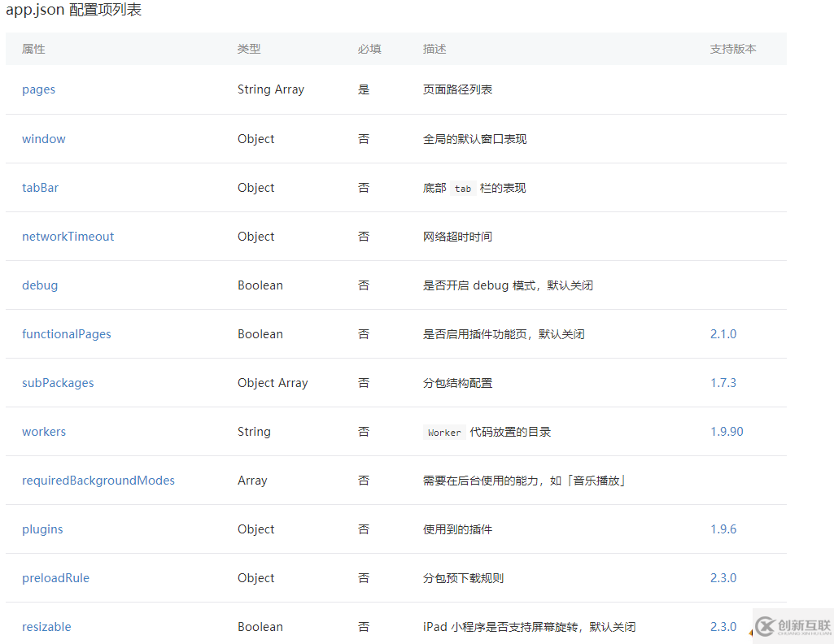Open the preloadRule property link
834x644 pixels.
click(55, 578)
